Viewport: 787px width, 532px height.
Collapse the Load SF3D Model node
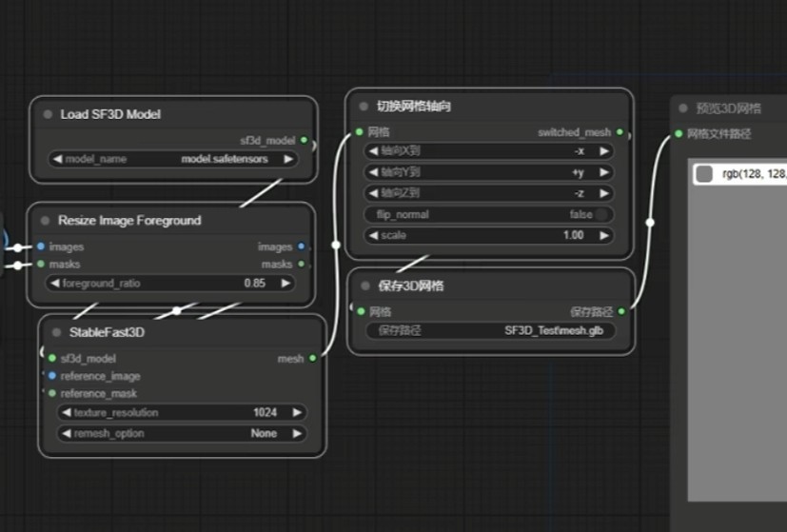(48, 114)
